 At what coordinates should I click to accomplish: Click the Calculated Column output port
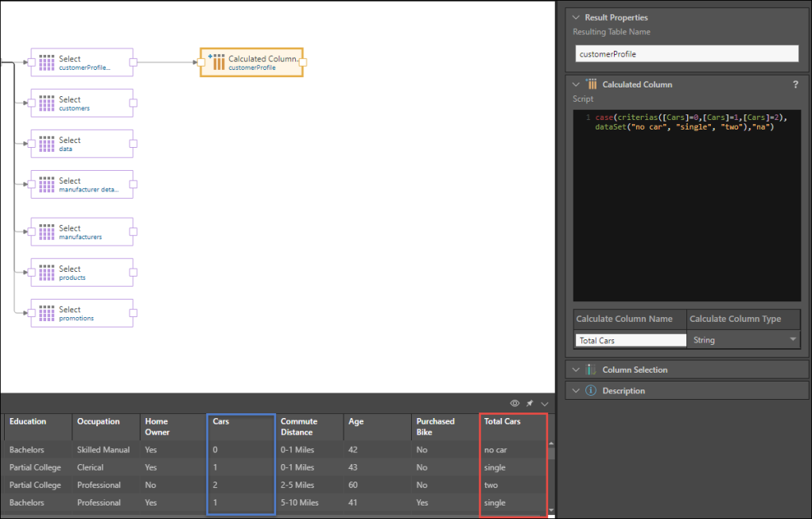[303, 62]
